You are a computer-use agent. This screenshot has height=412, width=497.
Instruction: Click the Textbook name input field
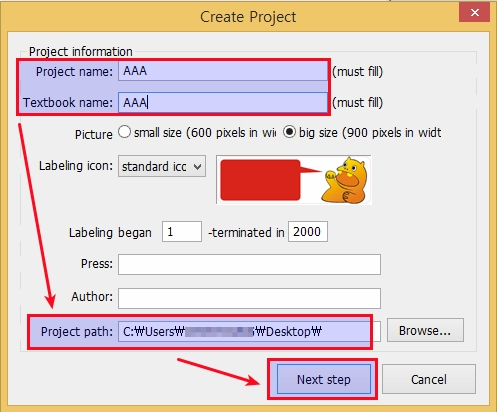(x=223, y=102)
